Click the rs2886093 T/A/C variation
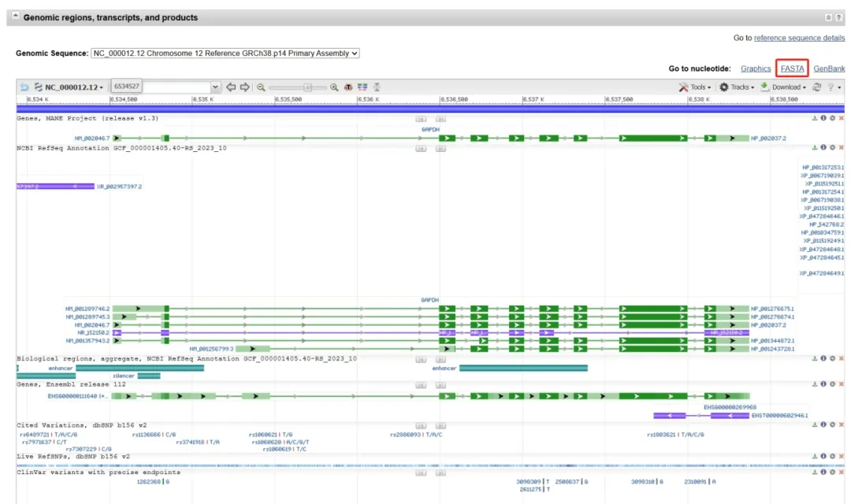The height and width of the screenshot is (504, 851). (x=416, y=435)
